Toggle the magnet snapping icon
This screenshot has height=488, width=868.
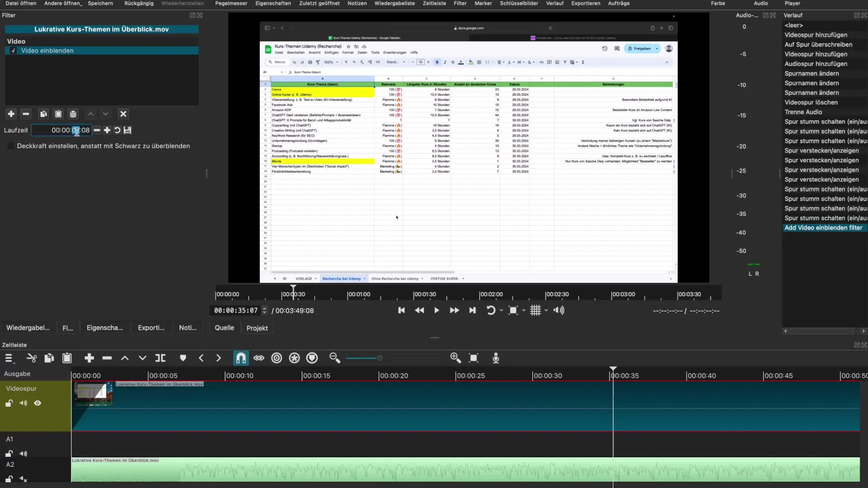pos(241,358)
